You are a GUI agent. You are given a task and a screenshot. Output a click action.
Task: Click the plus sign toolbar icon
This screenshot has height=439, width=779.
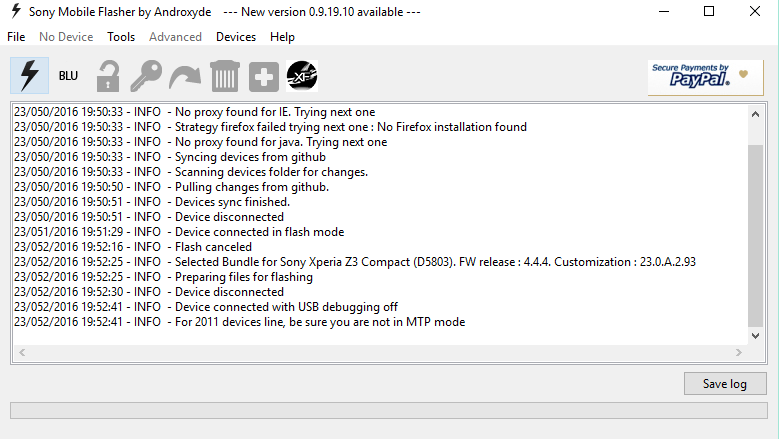(264, 76)
